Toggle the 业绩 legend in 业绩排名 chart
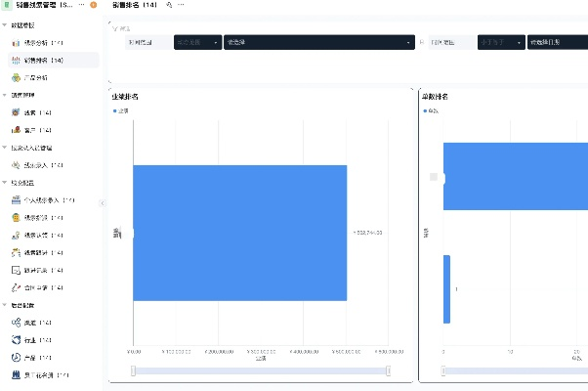588x391 pixels. tap(121, 110)
